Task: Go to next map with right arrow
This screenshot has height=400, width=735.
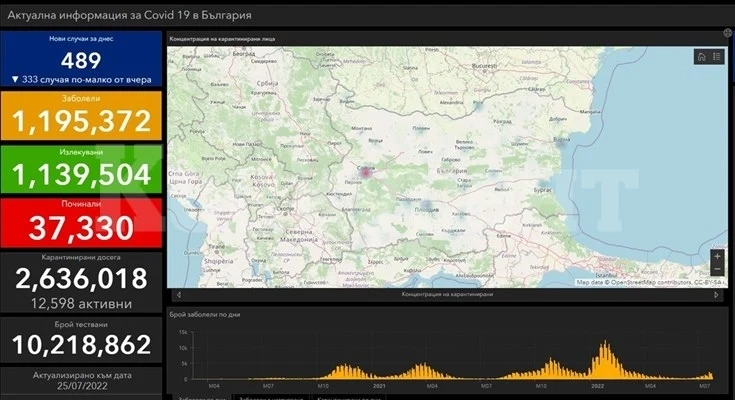Action: pos(716,295)
